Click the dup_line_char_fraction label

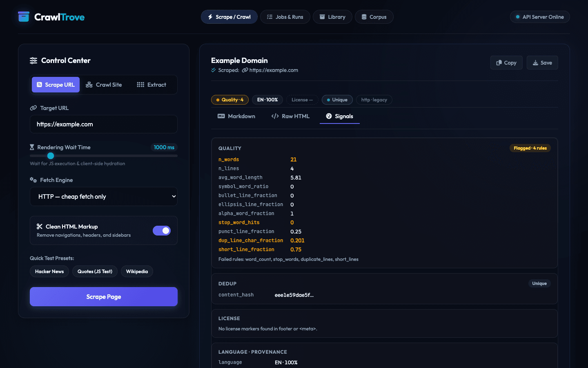click(251, 240)
